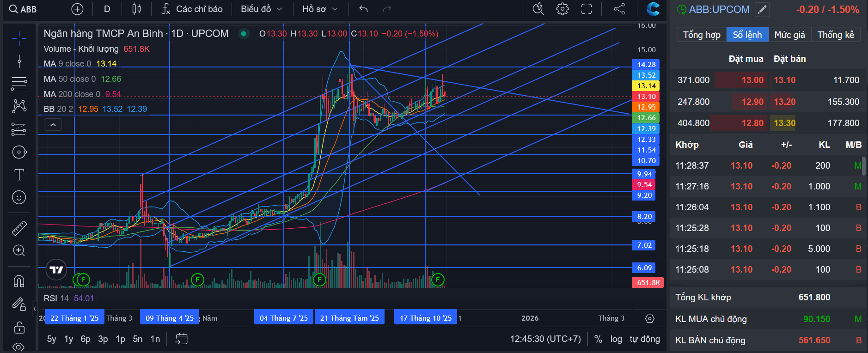Set the time range to 1y
This screenshot has height=353, width=868.
pos(69,339)
